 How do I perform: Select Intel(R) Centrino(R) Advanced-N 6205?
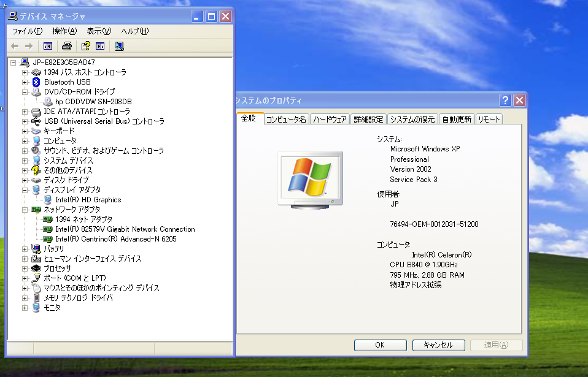[x=116, y=239]
